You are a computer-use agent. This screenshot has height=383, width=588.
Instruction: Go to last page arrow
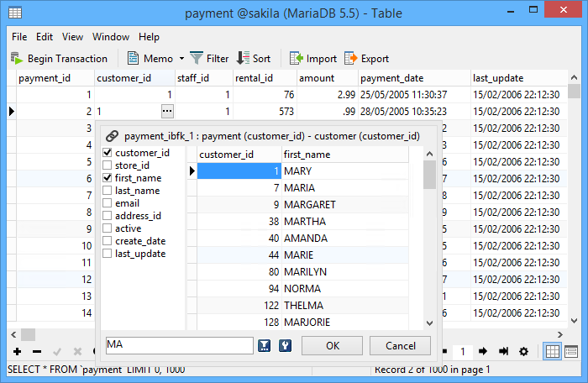pyautogui.click(x=503, y=351)
